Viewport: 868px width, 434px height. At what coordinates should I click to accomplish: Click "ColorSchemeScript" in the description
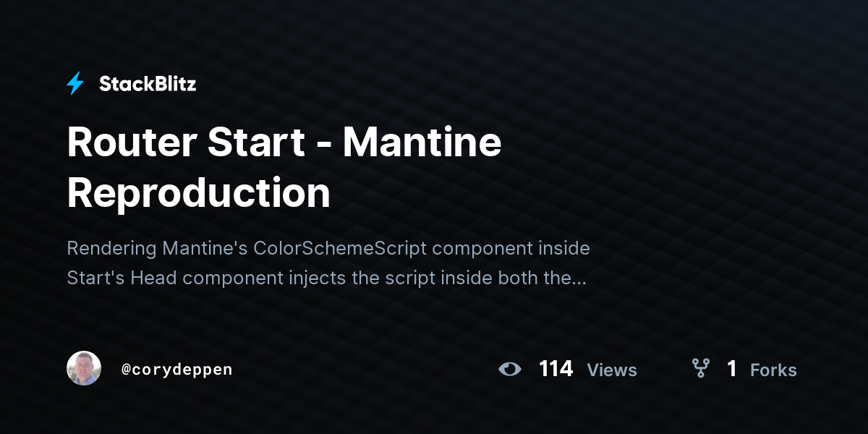340,249
